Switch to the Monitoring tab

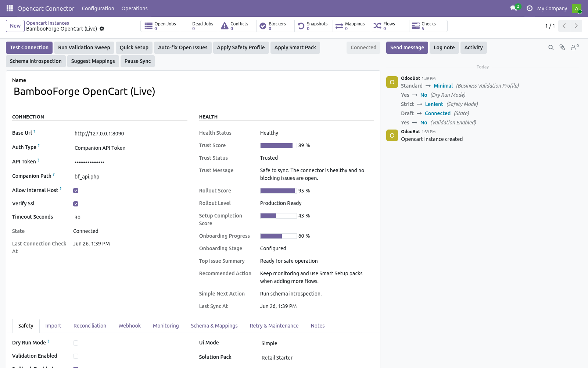point(166,326)
